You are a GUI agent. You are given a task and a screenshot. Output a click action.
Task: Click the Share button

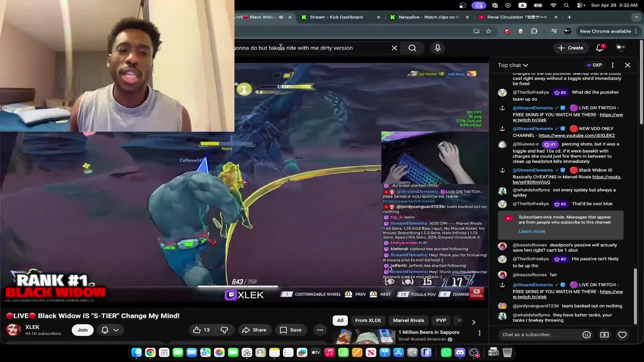[254, 330]
